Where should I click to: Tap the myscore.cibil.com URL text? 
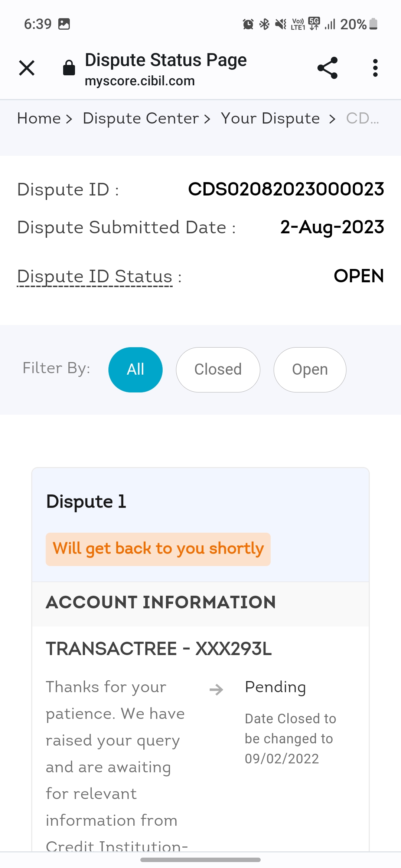(x=140, y=81)
